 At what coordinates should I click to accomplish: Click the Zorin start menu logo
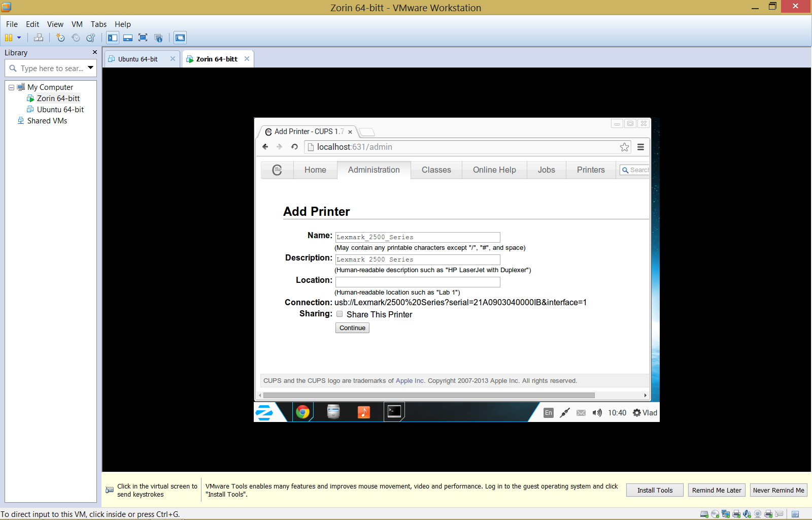tap(264, 412)
